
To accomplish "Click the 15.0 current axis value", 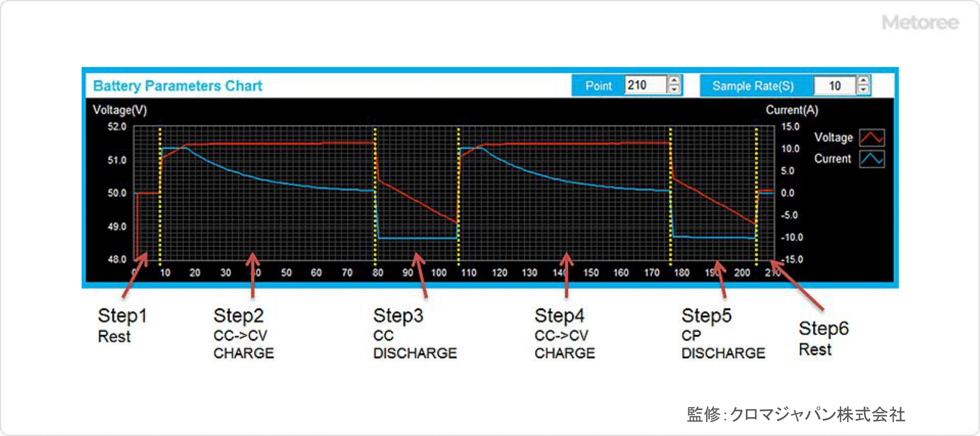I will tap(790, 127).
